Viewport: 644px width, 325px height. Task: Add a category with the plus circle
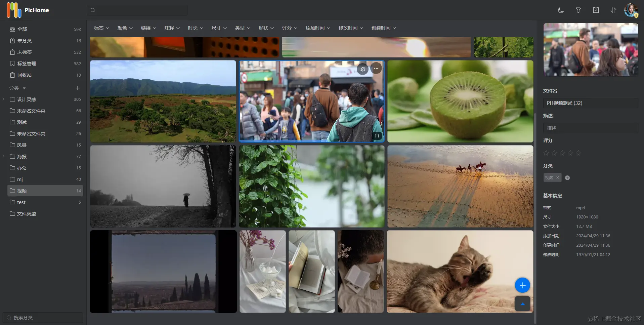tap(567, 178)
